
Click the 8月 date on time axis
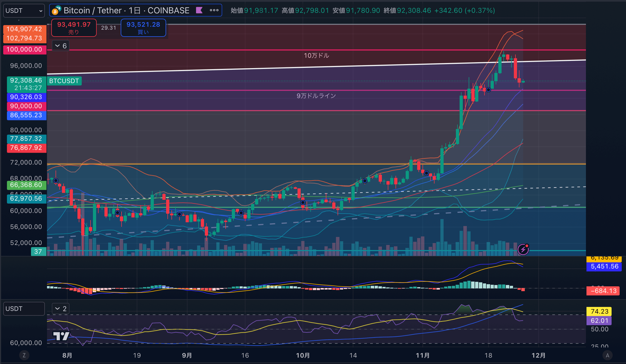(67, 355)
